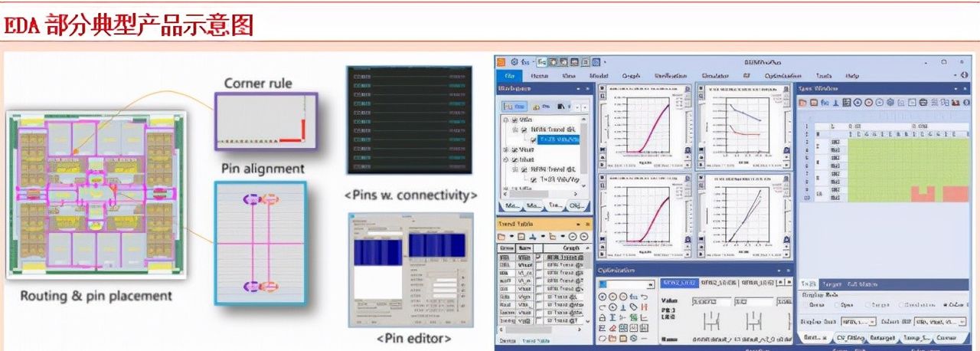
Task: Open the Verification menu
Action: 671,76
